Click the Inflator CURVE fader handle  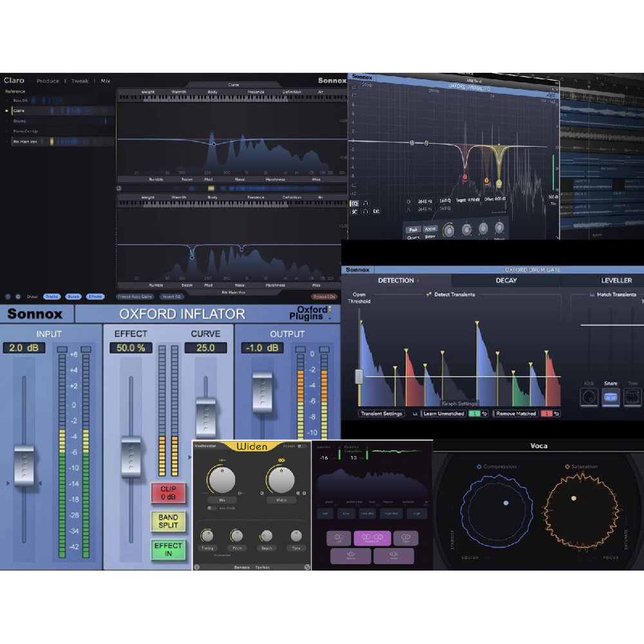pos(206,417)
